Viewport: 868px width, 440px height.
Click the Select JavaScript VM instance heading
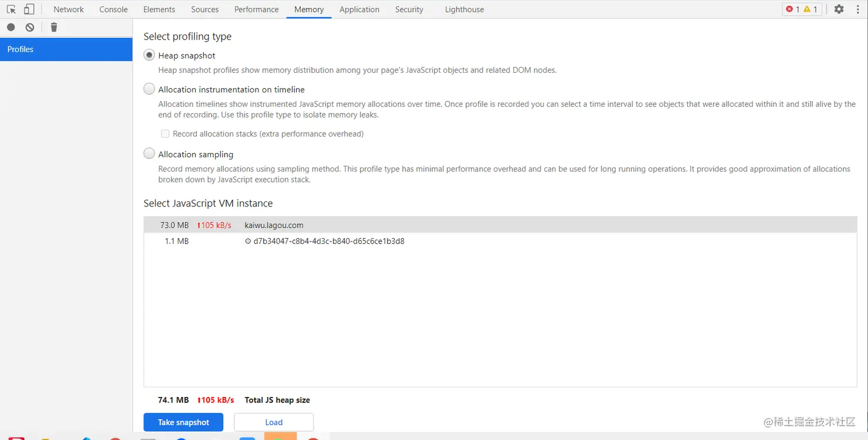point(208,203)
